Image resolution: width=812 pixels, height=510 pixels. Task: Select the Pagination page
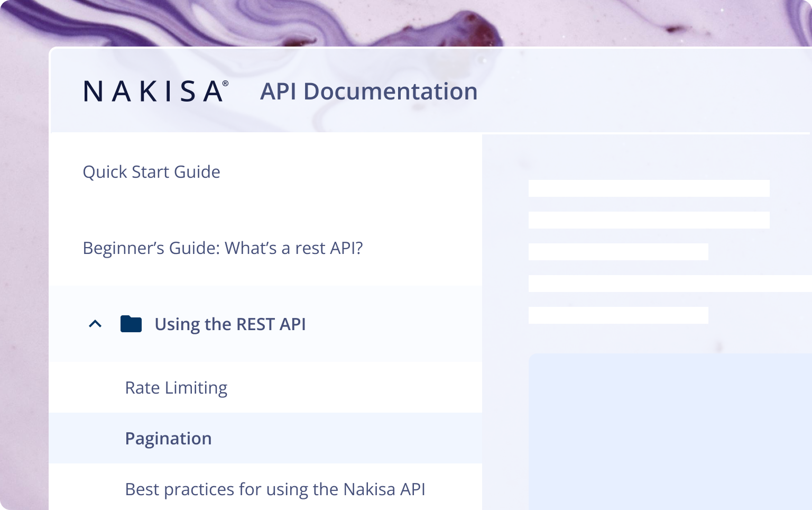pyautogui.click(x=265, y=438)
